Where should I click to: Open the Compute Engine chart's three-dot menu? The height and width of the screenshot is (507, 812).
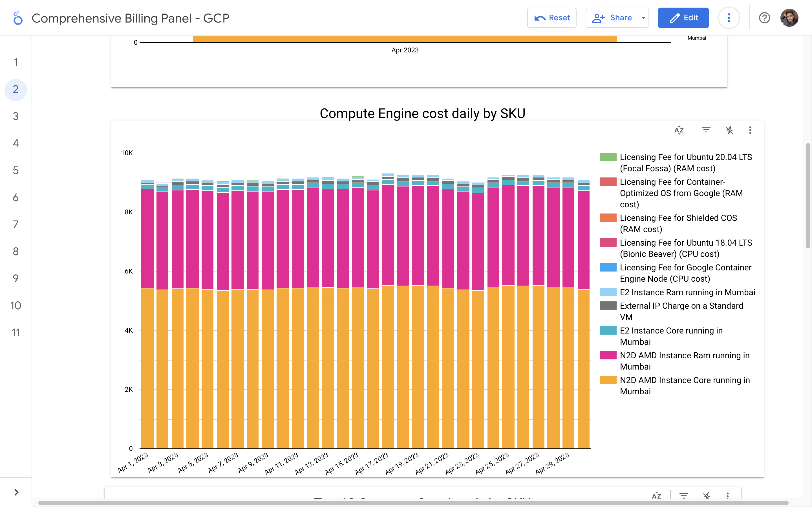[x=750, y=130]
